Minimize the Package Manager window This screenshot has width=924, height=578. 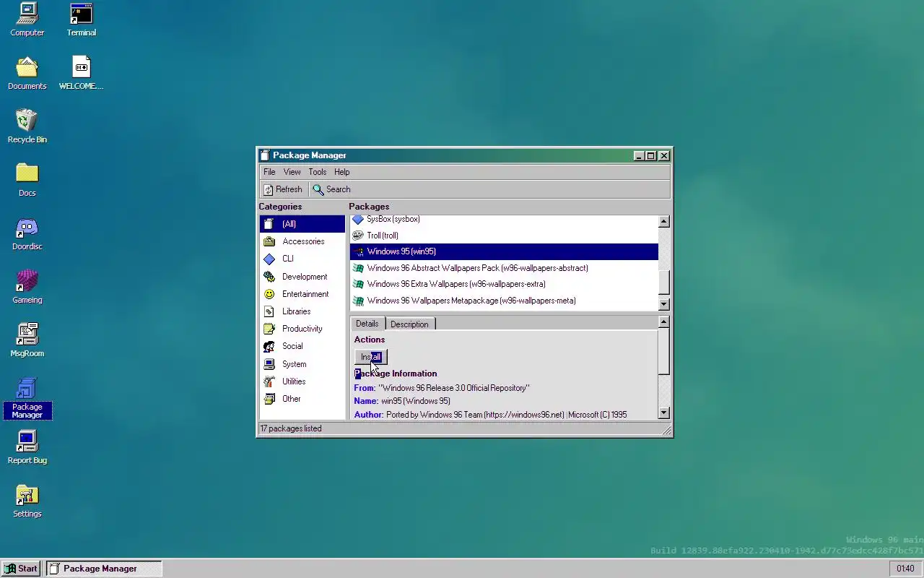click(x=639, y=155)
